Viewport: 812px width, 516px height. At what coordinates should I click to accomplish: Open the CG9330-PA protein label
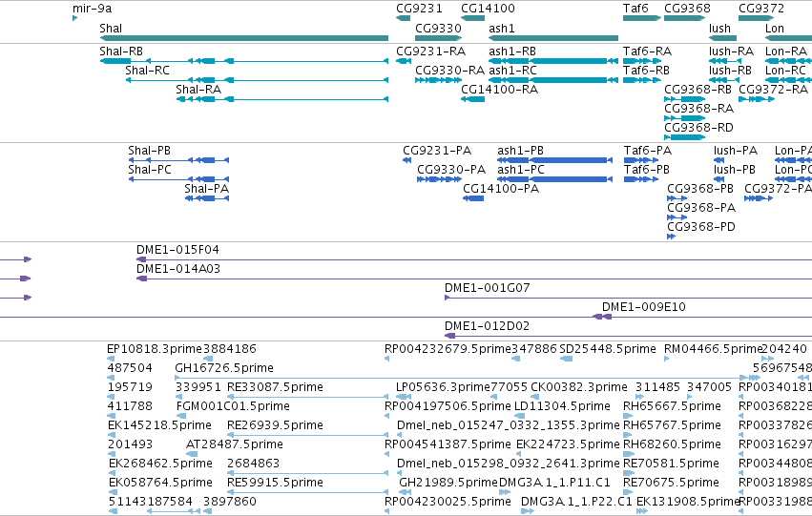(x=451, y=170)
